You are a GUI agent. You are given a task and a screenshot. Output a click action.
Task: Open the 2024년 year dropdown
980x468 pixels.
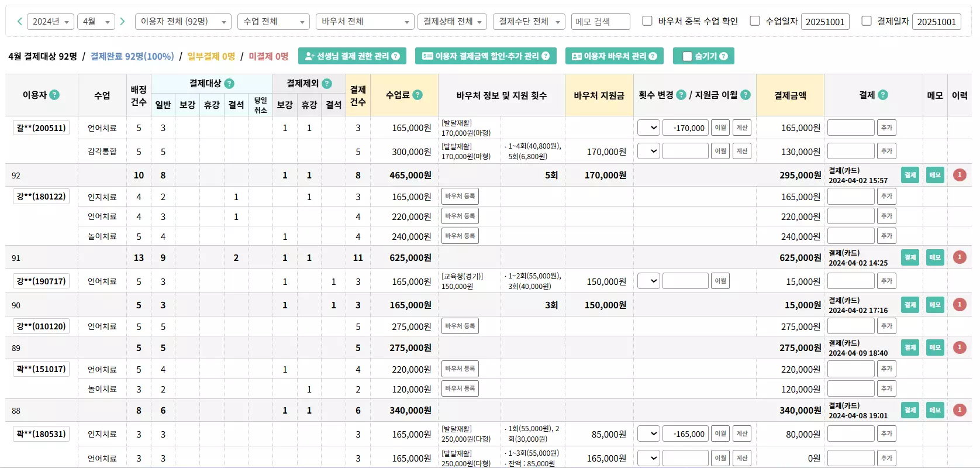50,22
